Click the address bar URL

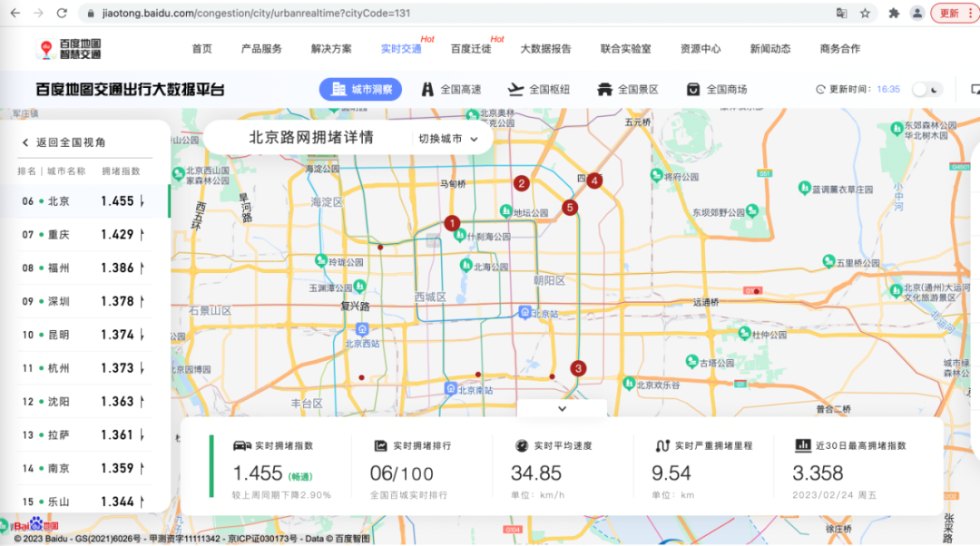click(256, 13)
